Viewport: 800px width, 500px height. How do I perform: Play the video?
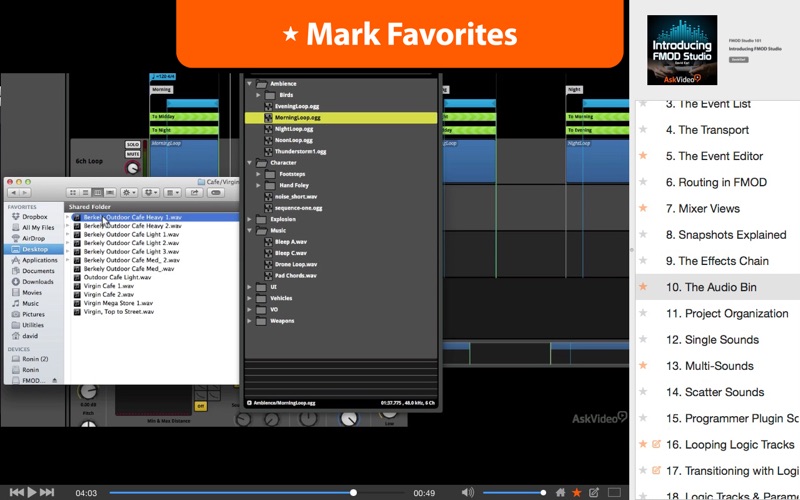click(x=32, y=492)
